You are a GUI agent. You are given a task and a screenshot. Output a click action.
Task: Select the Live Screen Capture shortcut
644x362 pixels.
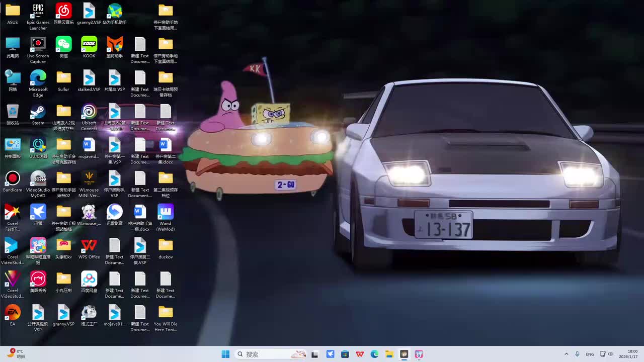[38, 50]
